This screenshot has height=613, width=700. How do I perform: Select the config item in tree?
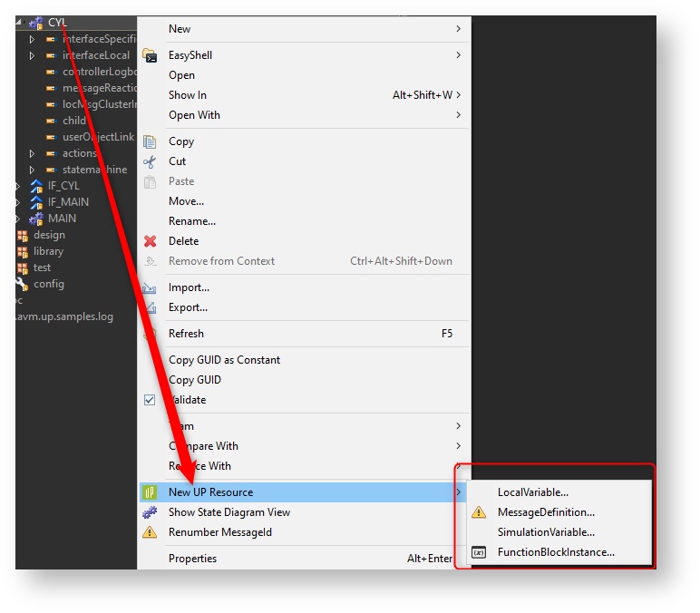(x=49, y=284)
